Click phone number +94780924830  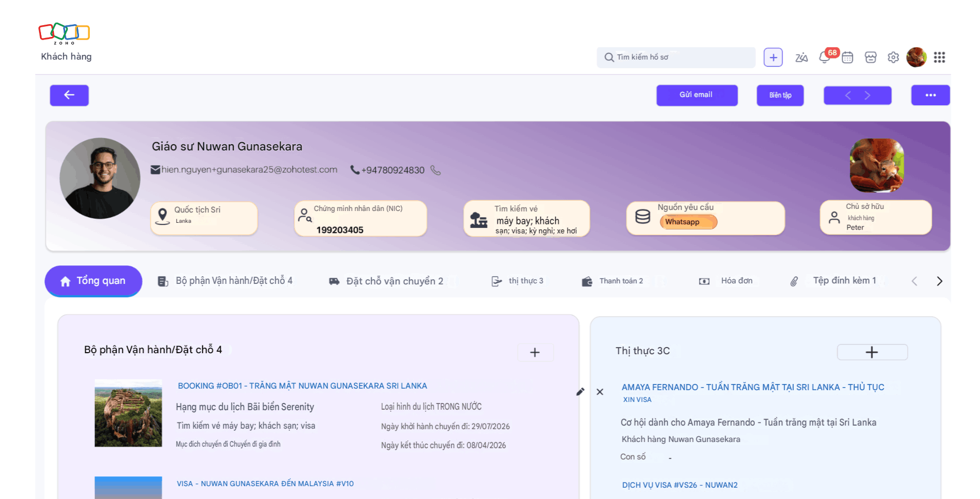click(393, 170)
